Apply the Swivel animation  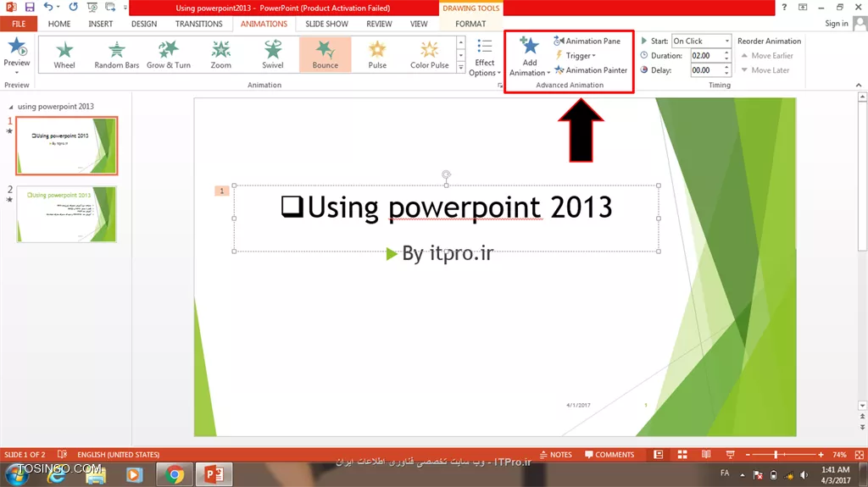coord(273,55)
